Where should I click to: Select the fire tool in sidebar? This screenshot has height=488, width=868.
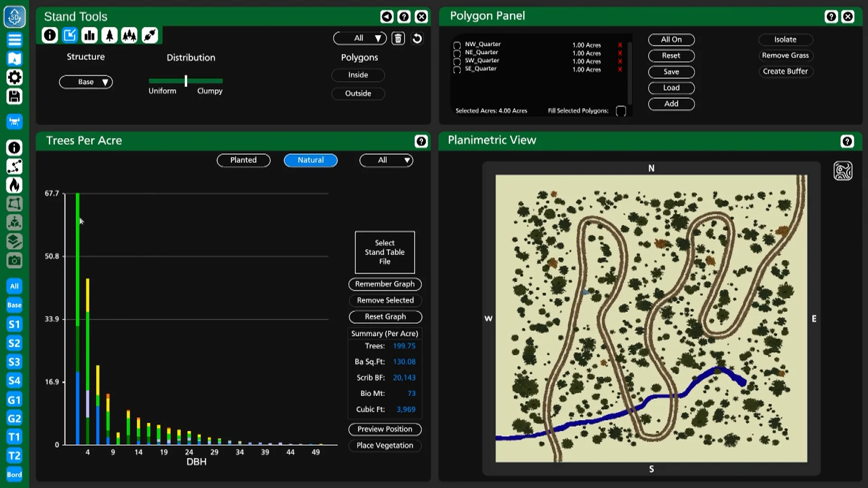coord(14,185)
